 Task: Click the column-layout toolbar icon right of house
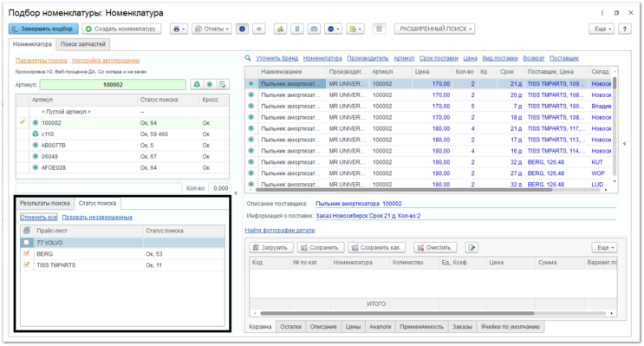[x=297, y=29]
